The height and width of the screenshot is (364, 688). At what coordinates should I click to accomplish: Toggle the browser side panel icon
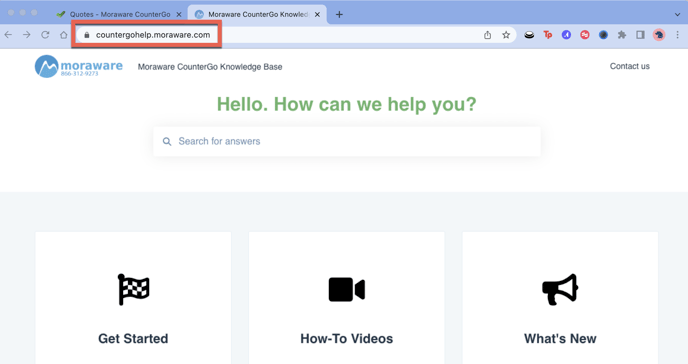point(641,35)
